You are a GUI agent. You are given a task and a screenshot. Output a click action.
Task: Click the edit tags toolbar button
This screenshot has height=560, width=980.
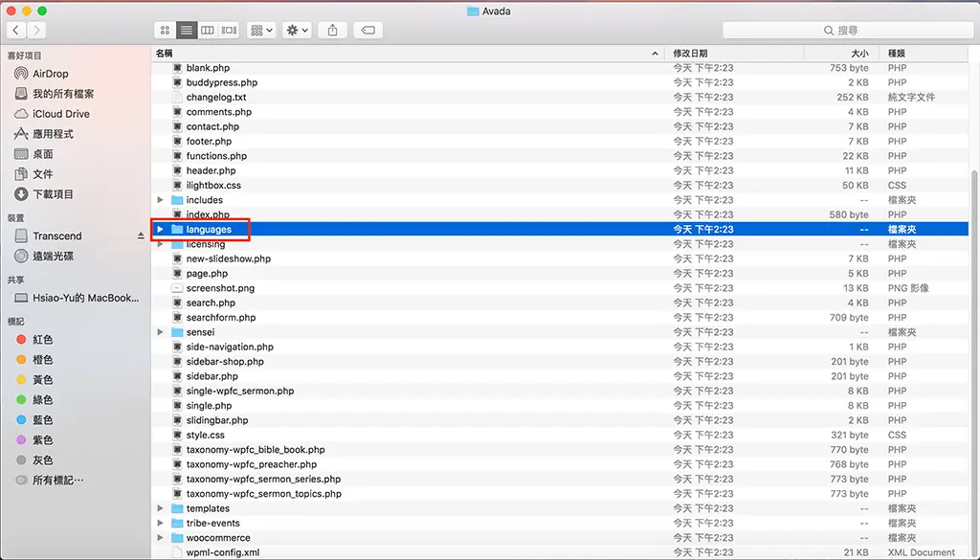368,30
